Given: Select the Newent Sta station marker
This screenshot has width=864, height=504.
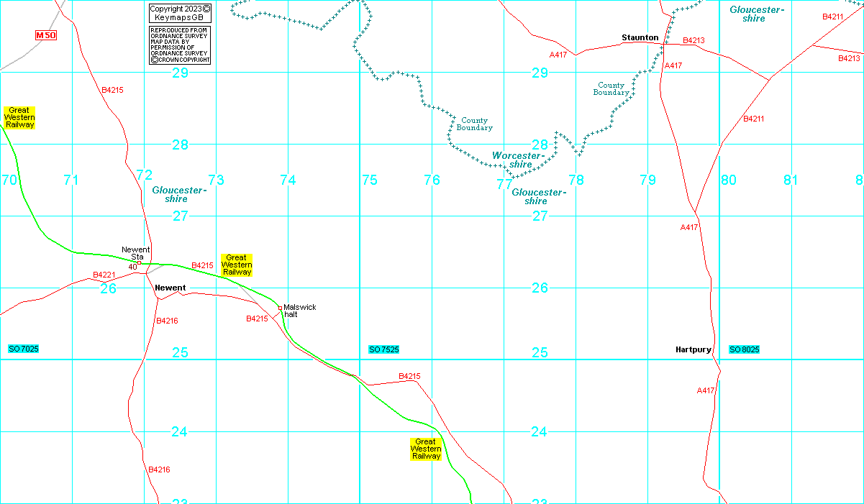Looking at the screenshot, I should coord(139,262).
